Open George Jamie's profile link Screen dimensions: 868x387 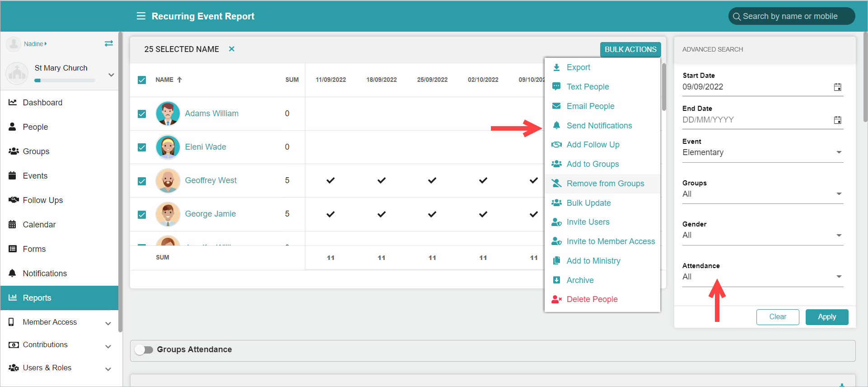click(x=210, y=214)
